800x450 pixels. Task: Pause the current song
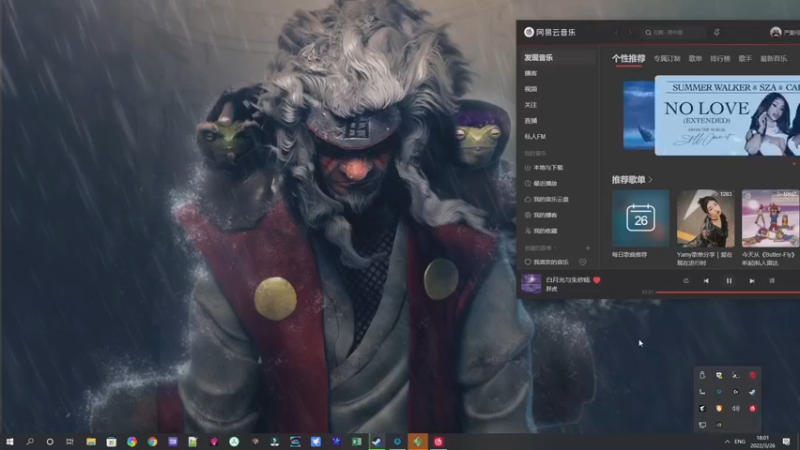[x=729, y=281]
